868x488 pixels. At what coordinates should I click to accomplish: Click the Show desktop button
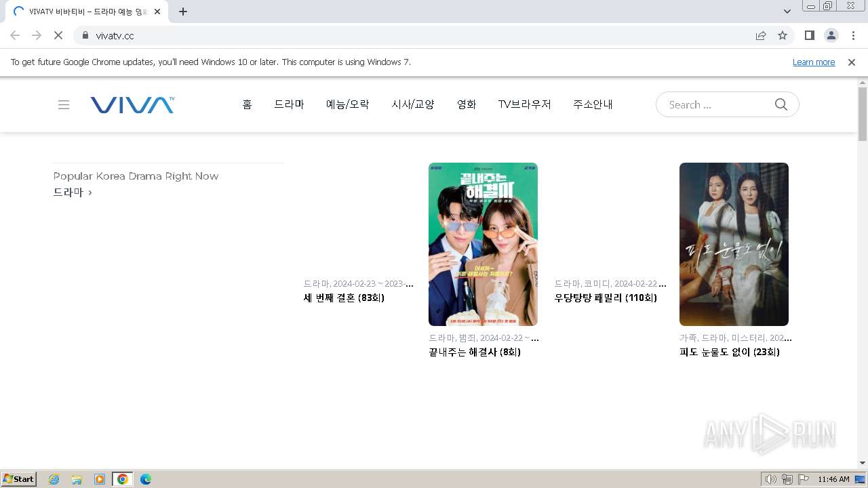pos(861,479)
